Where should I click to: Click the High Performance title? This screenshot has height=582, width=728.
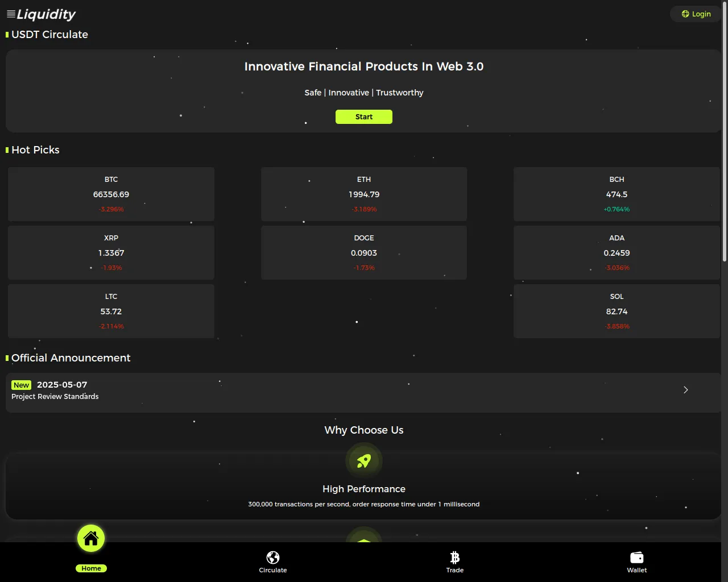coord(364,489)
